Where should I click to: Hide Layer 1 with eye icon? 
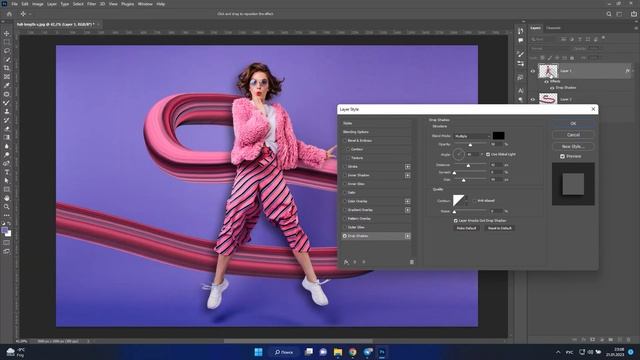point(533,71)
